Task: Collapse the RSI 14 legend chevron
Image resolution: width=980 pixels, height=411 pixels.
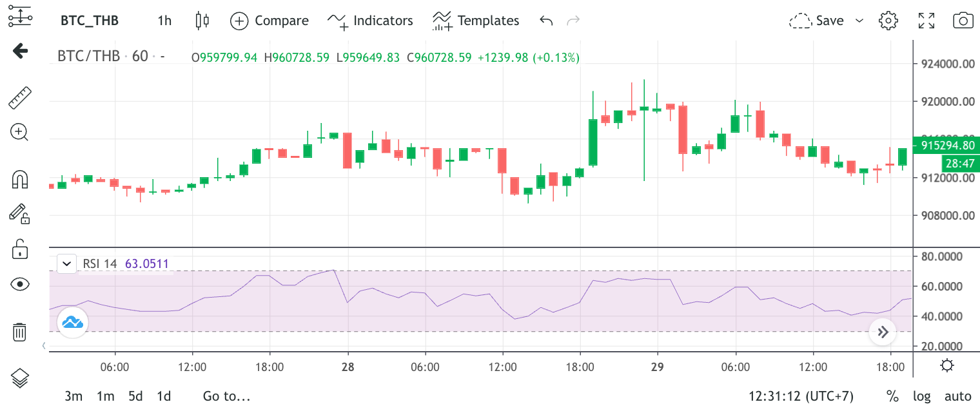Action: point(67,263)
